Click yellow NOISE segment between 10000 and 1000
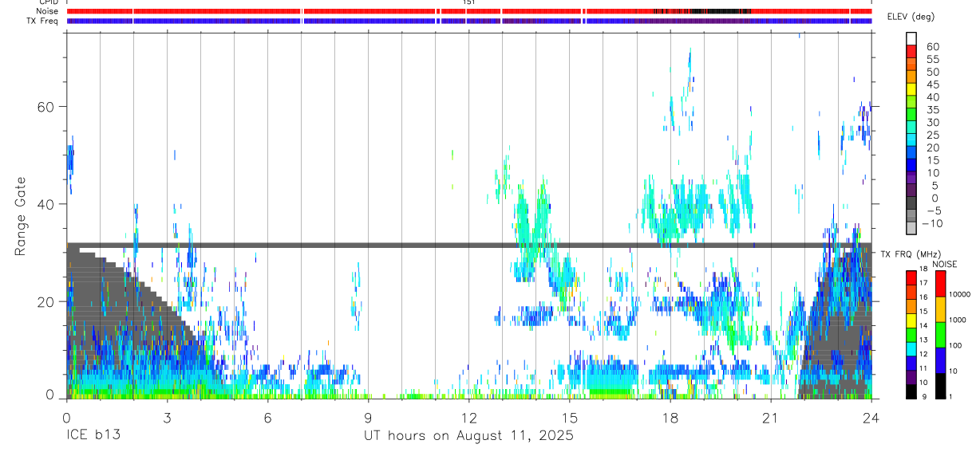The height and width of the screenshot is (452, 980). point(941,309)
